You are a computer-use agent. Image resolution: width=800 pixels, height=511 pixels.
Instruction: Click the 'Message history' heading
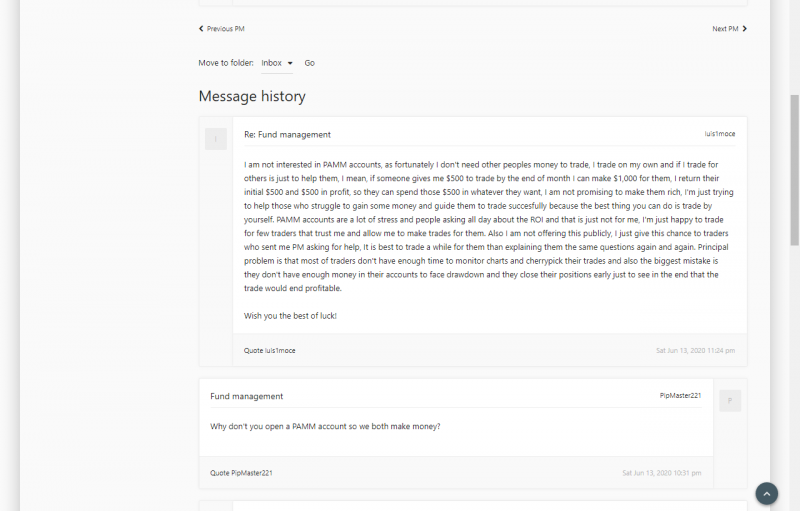point(252,97)
